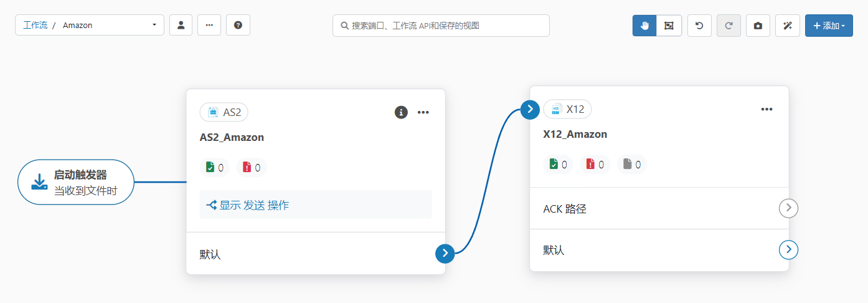Click the undo arrow button
The height and width of the screenshot is (303, 868).
coord(699,26)
